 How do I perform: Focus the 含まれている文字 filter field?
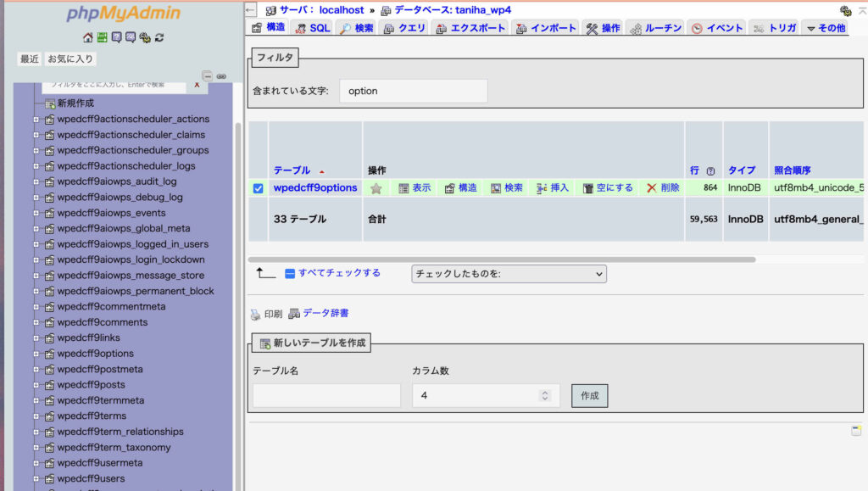[414, 91]
